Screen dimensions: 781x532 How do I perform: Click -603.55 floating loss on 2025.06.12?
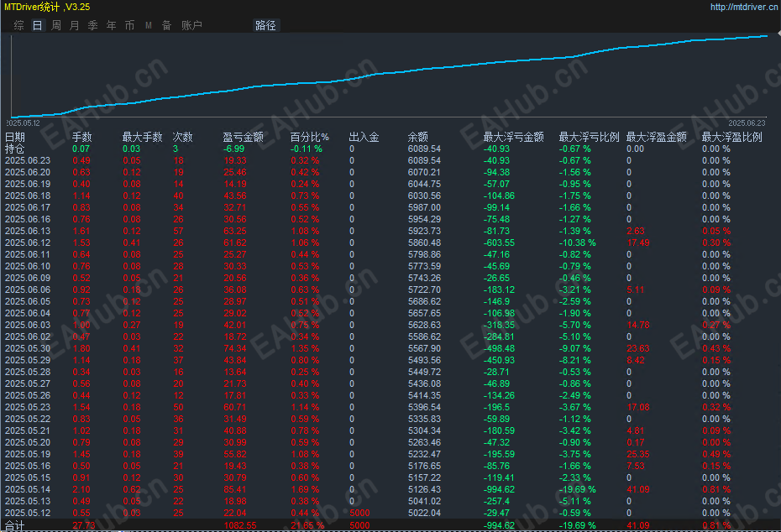[x=499, y=243]
